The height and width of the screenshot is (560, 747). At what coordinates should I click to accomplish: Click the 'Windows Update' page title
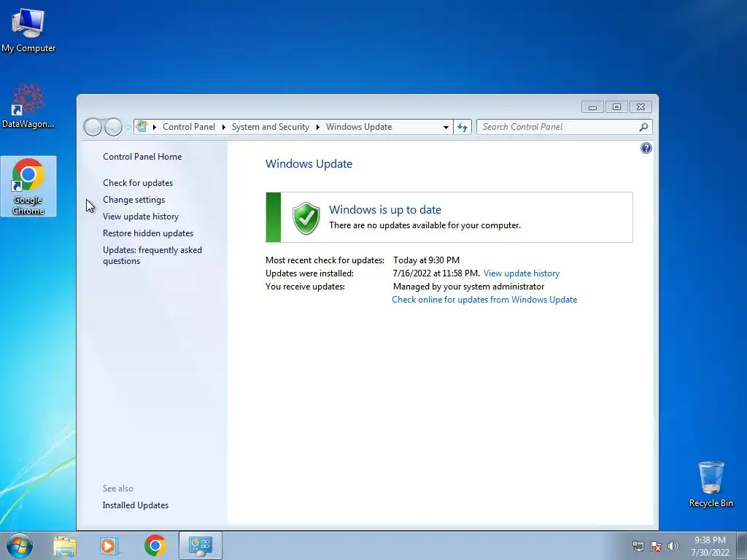pos(309,164)
